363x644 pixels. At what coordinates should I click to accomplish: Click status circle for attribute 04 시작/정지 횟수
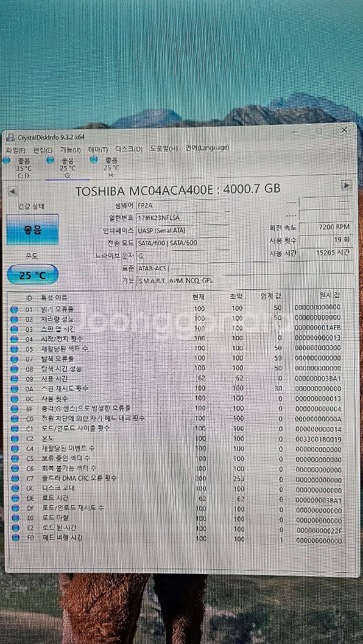tap(14, 339)
